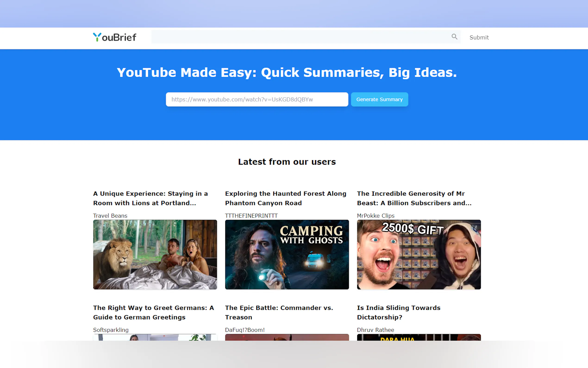Open the lion bedroom thumbnail
Viewport: 588px width, 368px height.
(x=155, y=254)
